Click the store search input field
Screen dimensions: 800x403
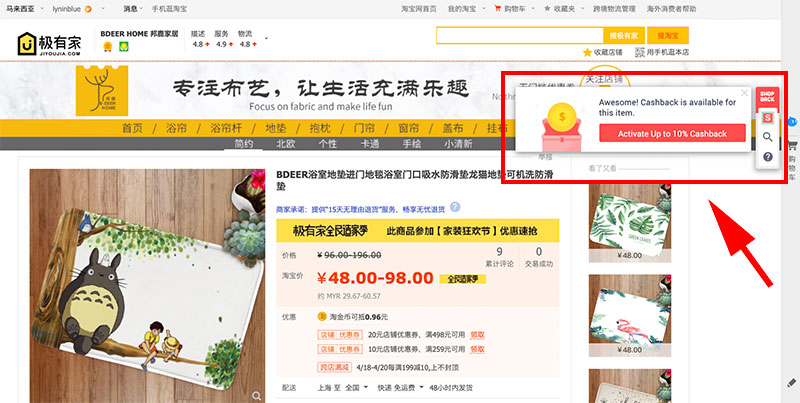[520, 35]
